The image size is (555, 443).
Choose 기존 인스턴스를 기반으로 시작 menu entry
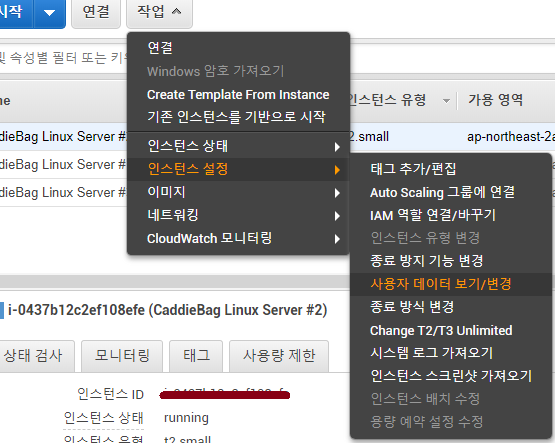[238, 117]
